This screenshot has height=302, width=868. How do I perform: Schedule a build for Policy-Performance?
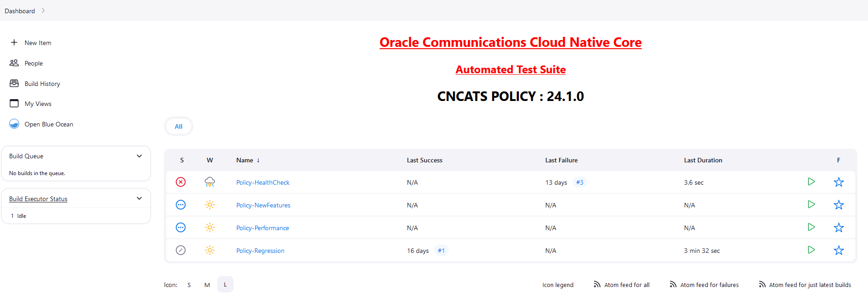pyautogui.click(x=811, y=227)
